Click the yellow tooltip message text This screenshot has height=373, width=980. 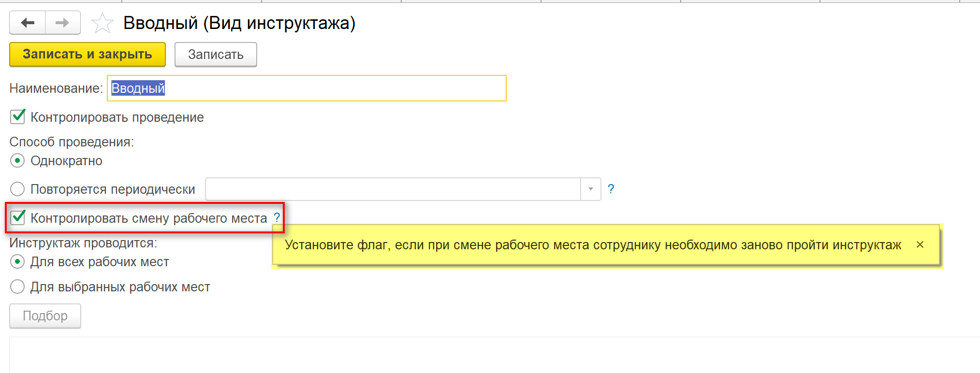coord(593,245)
